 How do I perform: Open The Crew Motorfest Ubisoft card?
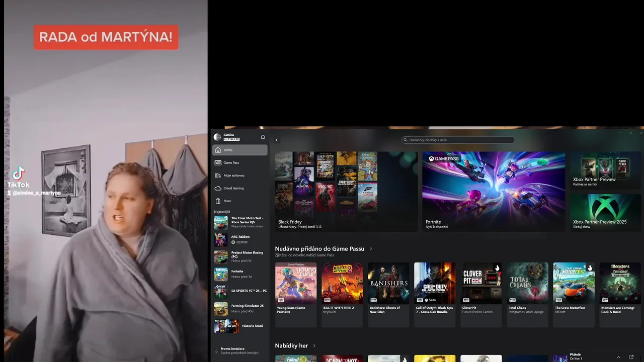(x=574, y=295)
